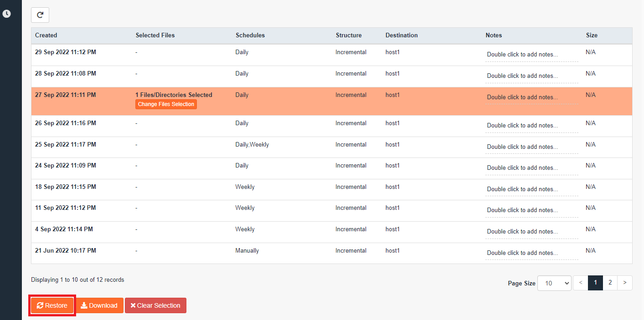The image size is (644, 320).
Task: Click Change Files Selection button
Action: pyautogui.click(x=166, y=104)
